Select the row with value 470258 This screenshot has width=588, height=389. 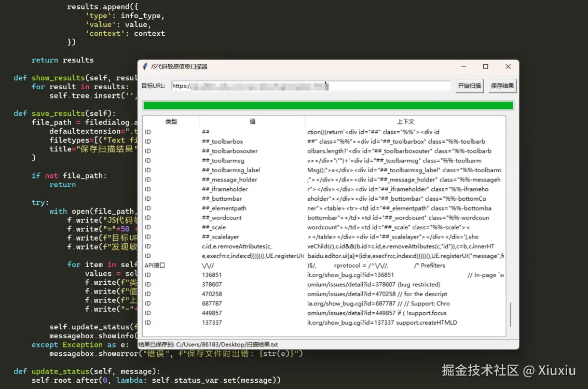tap(324, 294)
